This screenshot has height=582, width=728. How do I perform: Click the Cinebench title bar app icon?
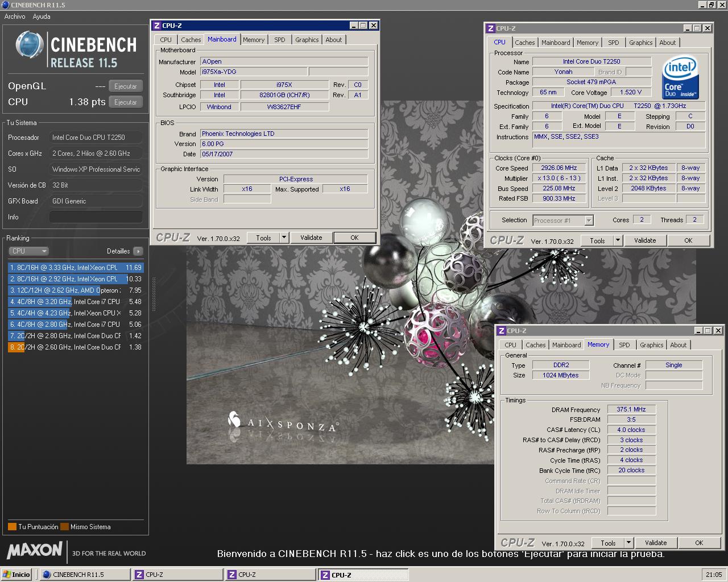tap(5, 5)
